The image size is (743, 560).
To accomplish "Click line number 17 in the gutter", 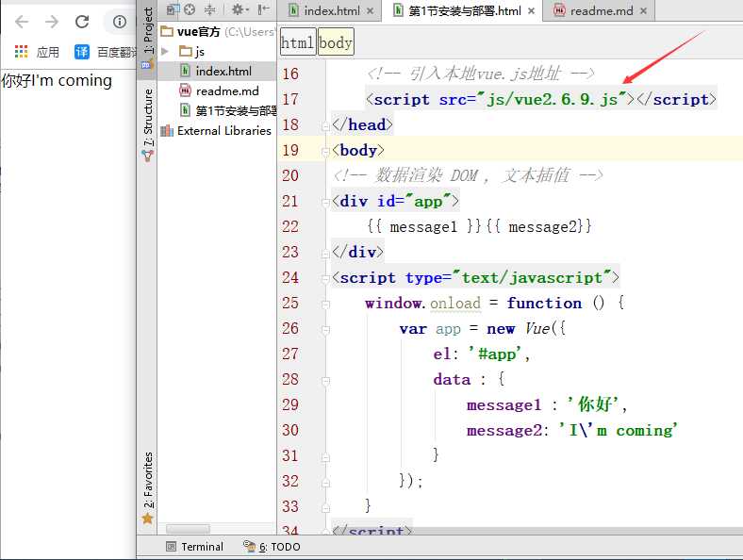I will [x=290, y=99].
